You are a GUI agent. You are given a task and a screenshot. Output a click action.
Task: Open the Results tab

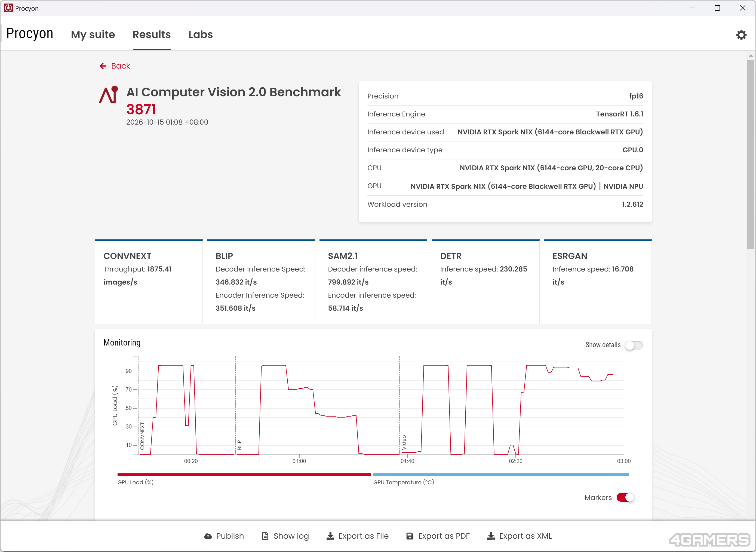(152, 35)
